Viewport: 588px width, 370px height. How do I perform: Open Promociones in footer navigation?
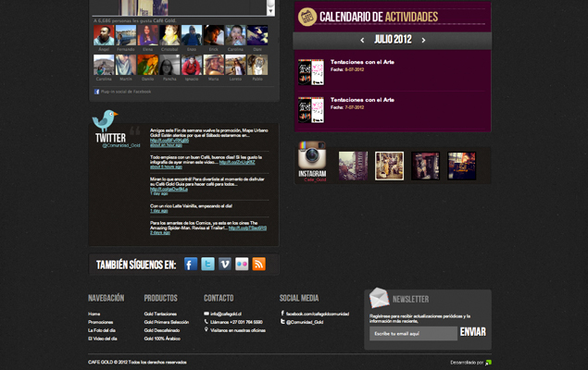tap(101, 322)
